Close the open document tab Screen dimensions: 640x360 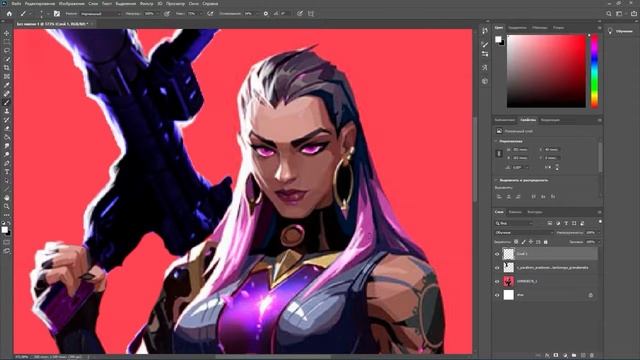tap(92, 24)
